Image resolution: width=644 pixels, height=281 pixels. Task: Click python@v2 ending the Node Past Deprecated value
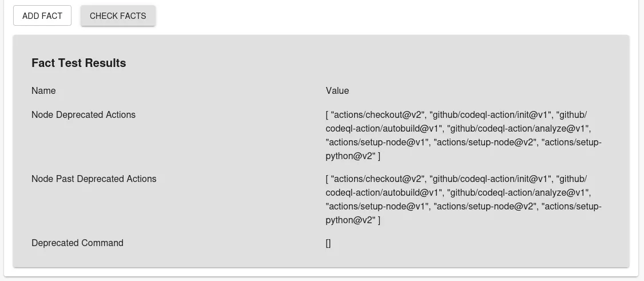click(x=350, y=220)
